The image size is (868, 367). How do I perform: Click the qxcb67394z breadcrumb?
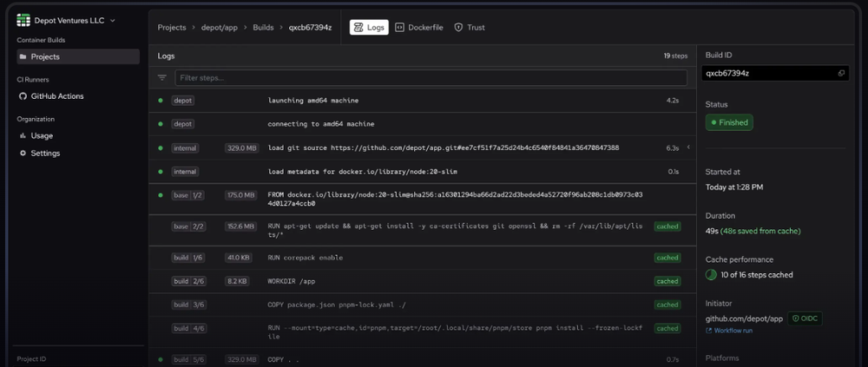310,27
